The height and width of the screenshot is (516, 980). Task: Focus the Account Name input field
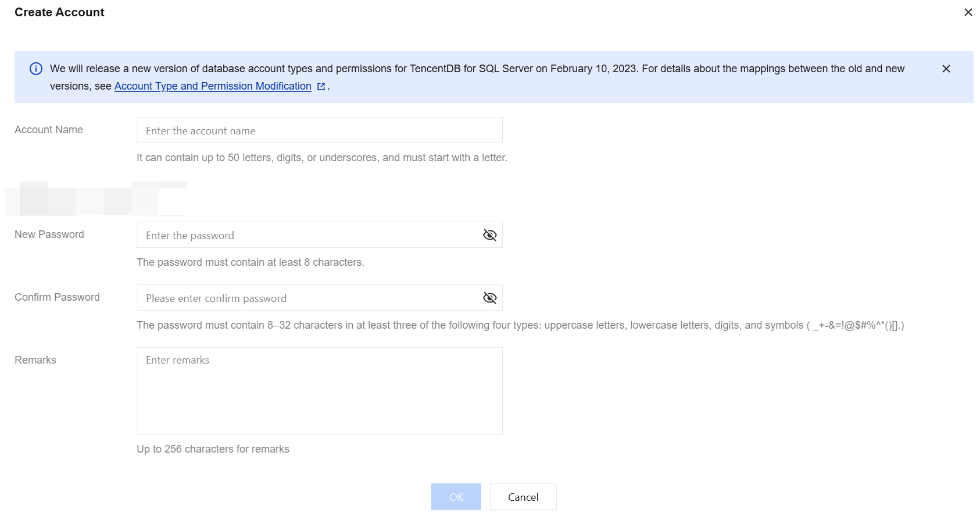[x=319, y=130]
